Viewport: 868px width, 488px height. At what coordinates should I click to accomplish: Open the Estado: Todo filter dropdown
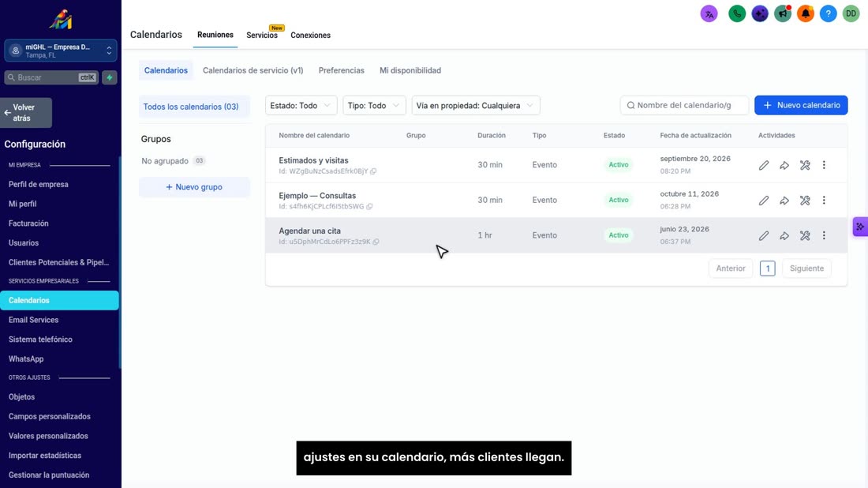coord(301,105)
